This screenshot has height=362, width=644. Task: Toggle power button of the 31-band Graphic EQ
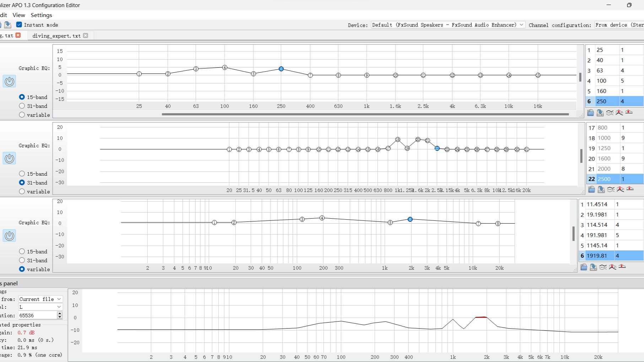click(9, 158)
